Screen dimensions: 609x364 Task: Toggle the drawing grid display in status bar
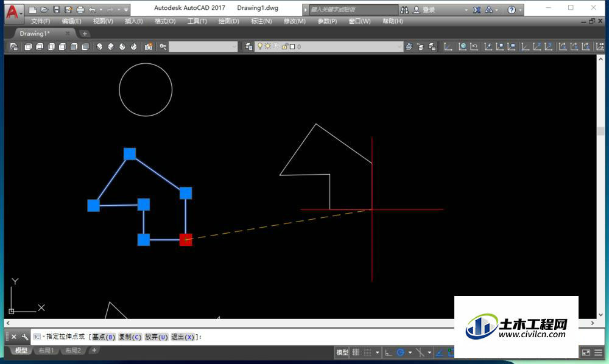(356, 352)
